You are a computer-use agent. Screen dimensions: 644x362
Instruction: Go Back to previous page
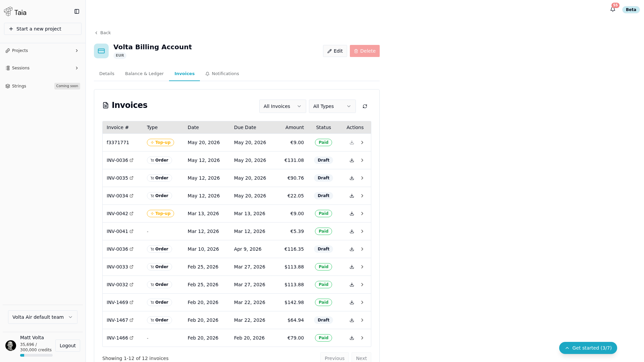[x=103, y=33]
